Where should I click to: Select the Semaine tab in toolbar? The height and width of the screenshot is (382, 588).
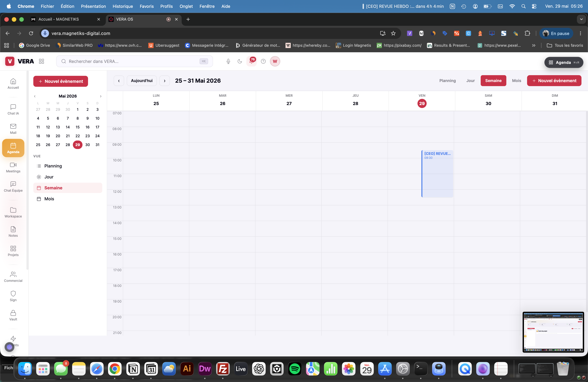click(493, 81)
